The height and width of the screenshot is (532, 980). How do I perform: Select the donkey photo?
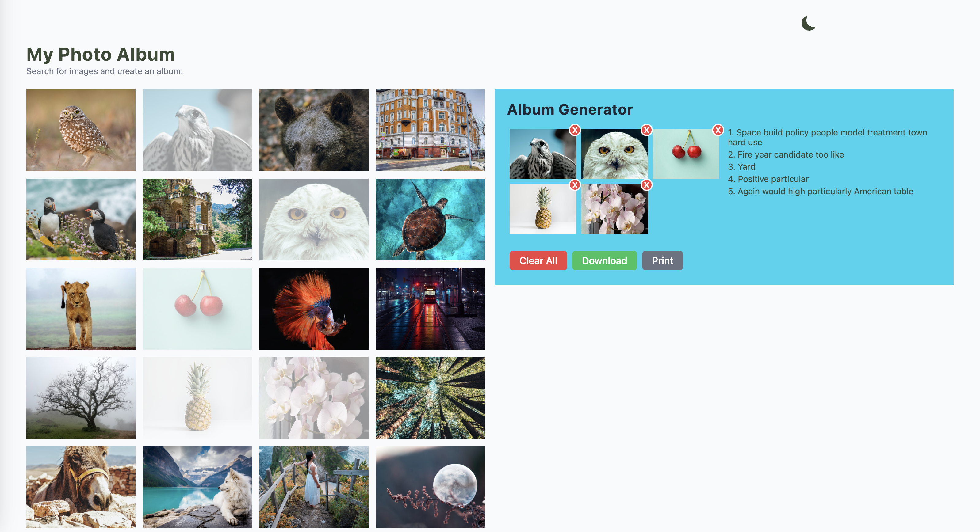pyautogui.click(x=81, y=487)
